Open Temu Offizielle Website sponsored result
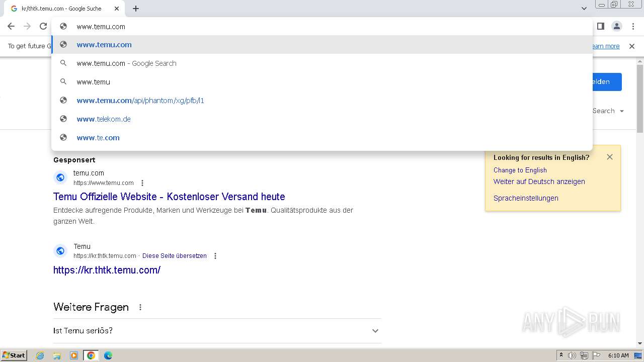 click(169, 197)
